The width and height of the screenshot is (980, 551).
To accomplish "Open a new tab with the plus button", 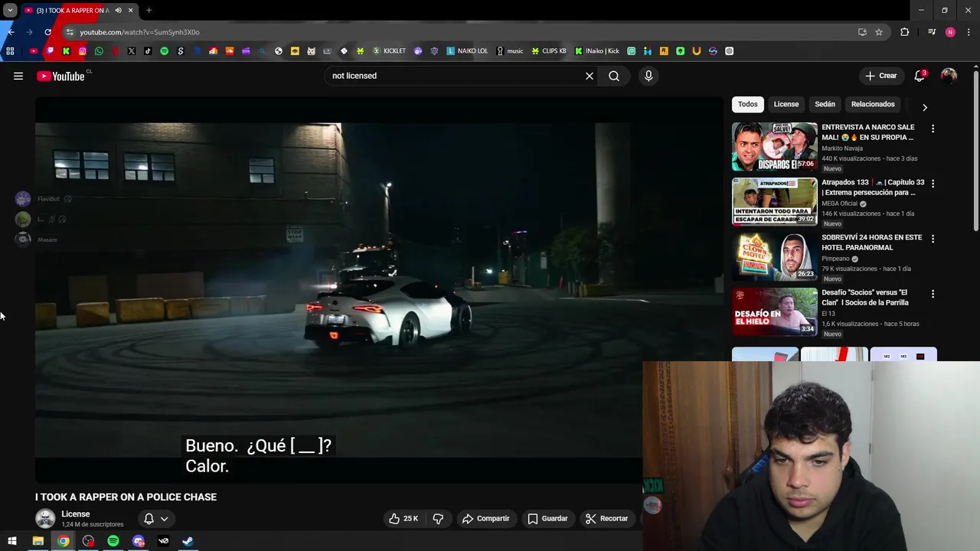I will tap(149, 10).
